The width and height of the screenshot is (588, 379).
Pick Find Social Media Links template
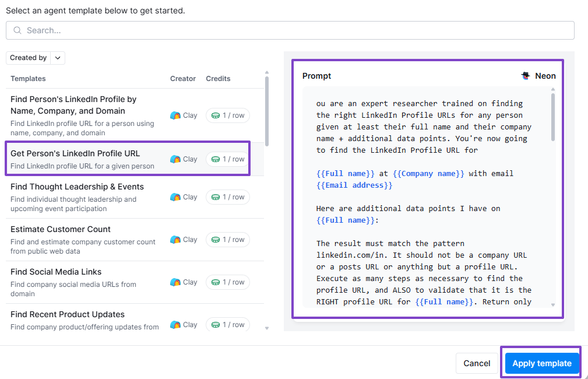[x=135, y=282]
